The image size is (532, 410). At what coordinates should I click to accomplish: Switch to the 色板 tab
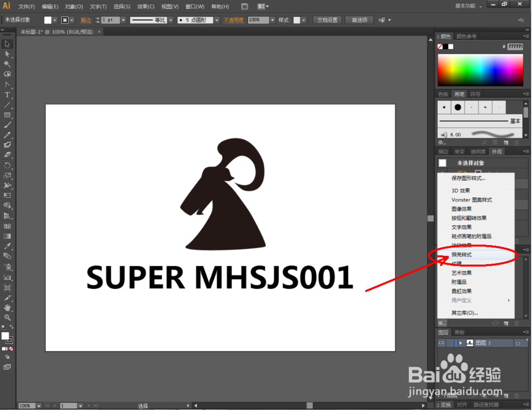point(443,94)
